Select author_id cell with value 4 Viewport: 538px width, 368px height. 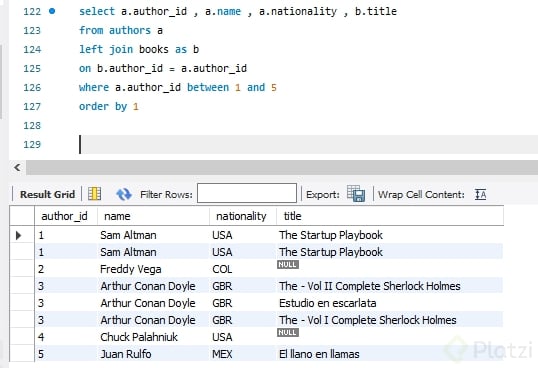66,337
